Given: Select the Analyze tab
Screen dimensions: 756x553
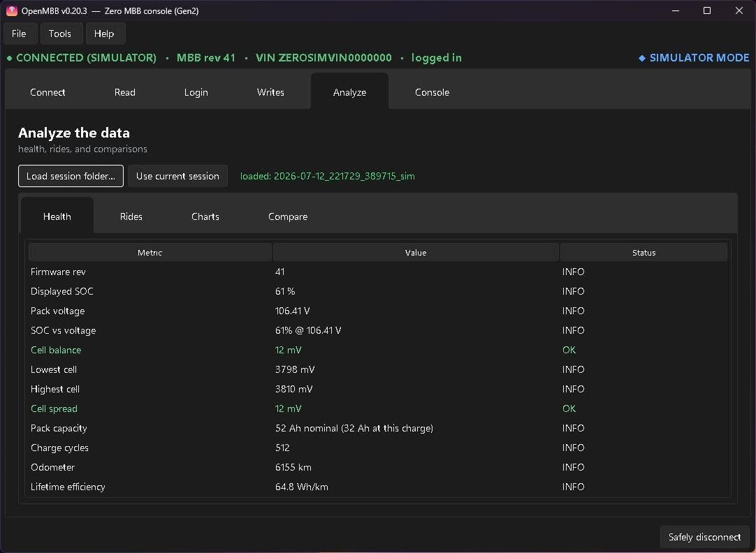Looking at the screenshot, I should 349,92.
